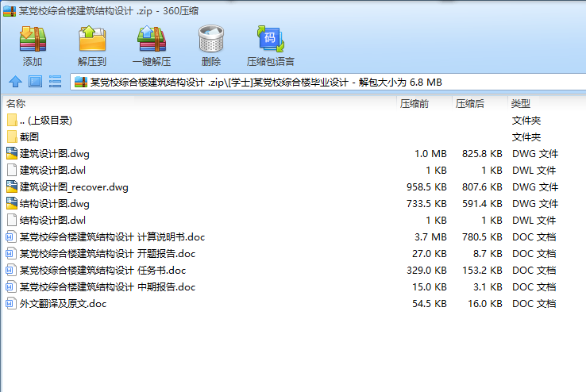Click the 360压缩 app icon in title bar
Viewport: 586px width, 392px height.
(x=10, y=11)
